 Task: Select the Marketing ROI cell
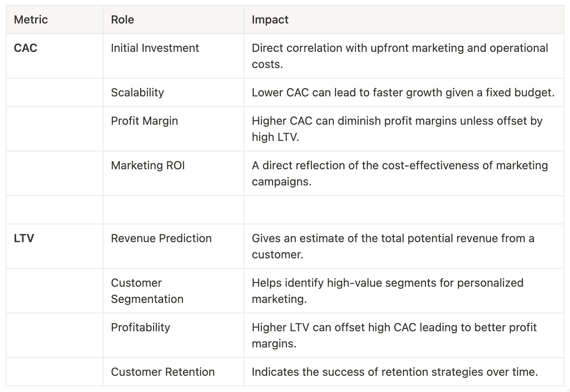[x=148, y=165]
